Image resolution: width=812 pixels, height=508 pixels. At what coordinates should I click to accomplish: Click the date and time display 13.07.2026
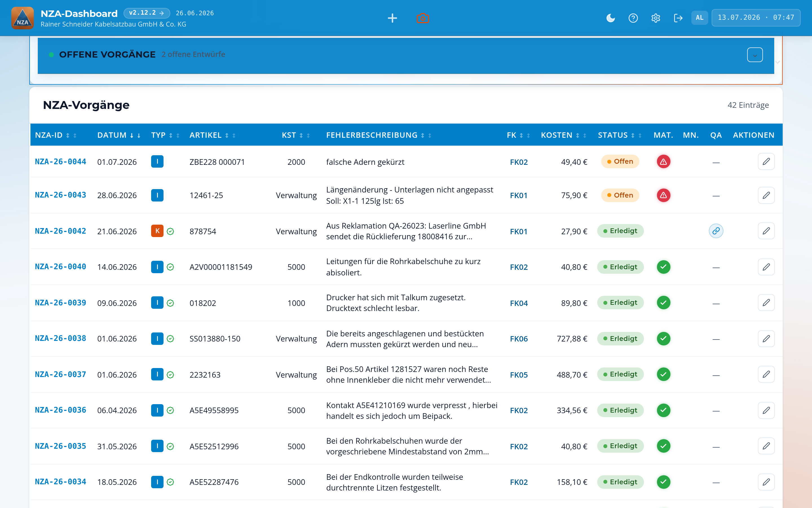coord(756,17)
